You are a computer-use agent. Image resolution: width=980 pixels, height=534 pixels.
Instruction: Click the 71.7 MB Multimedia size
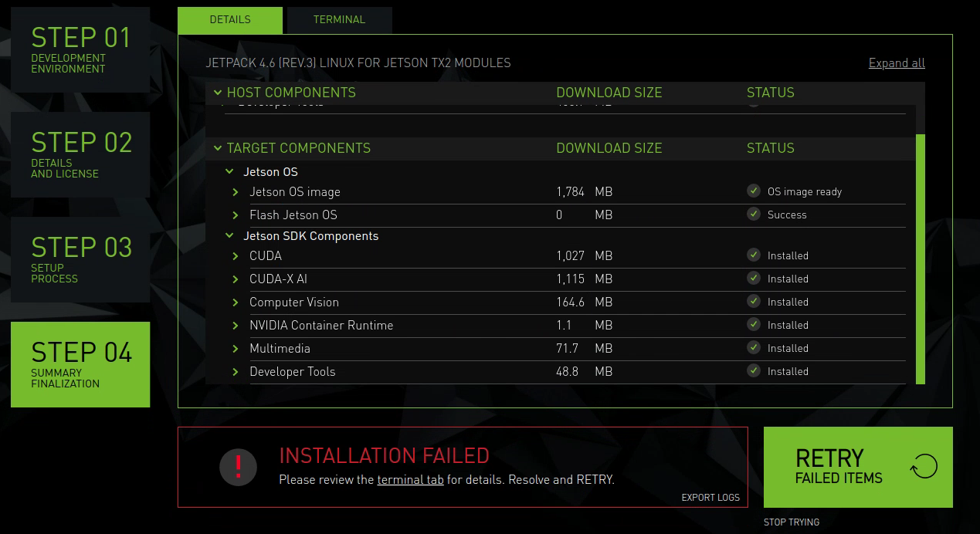pyautogui.click(x=585, y=348)
